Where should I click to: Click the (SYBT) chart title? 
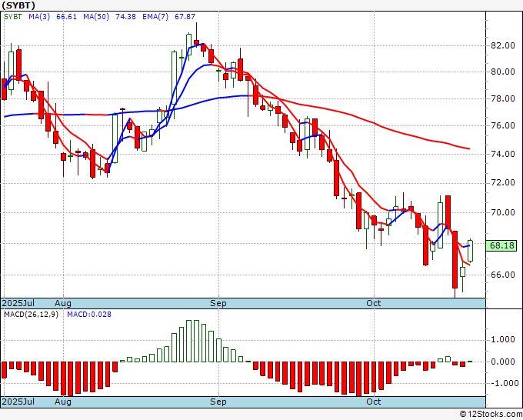pyautogui.click(x=18, y=5)
